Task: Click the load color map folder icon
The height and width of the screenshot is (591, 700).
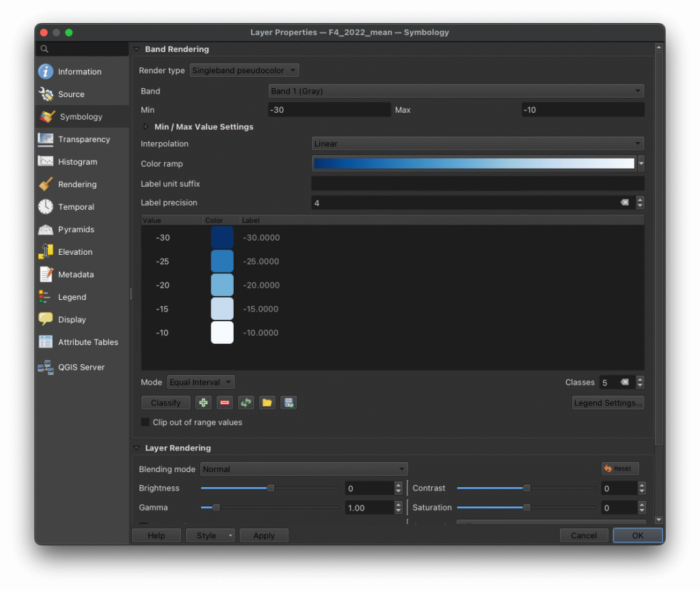Action: pyautogui.click(x=267, y=403)
